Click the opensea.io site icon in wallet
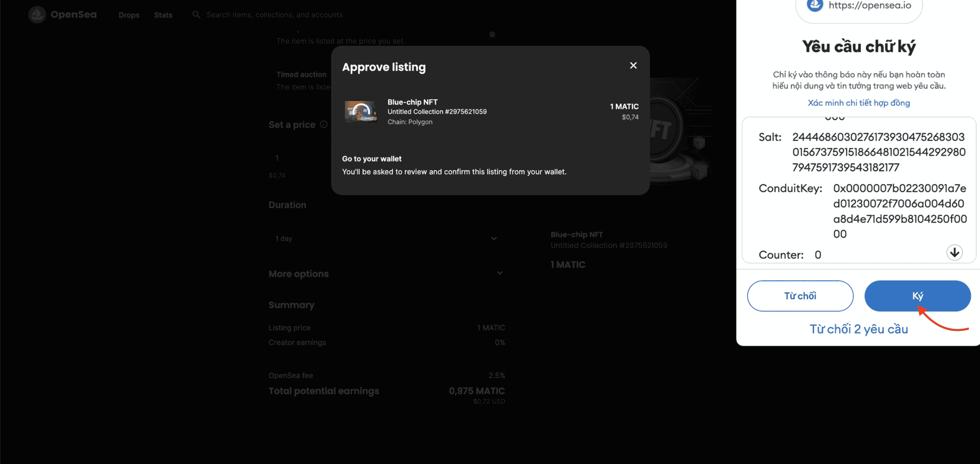Image resolution: width=980 pixels, height=464 pixels. [x=815, y=5]
